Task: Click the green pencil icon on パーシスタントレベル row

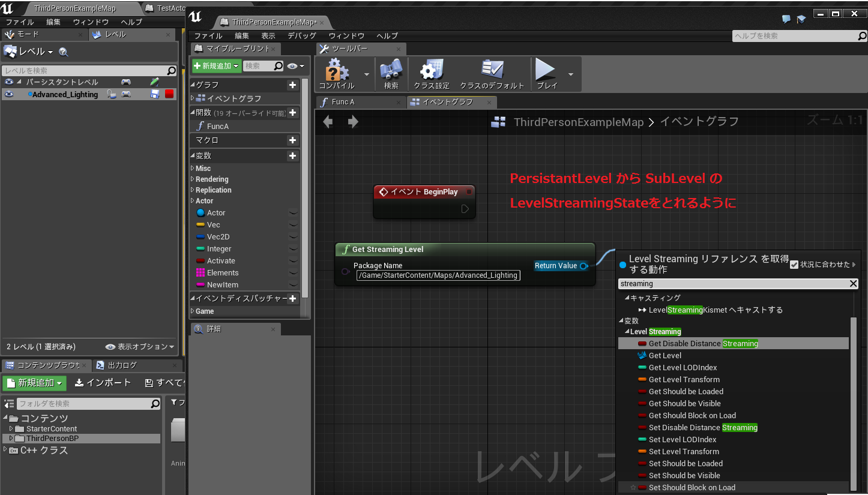Action: coord(155,82)
